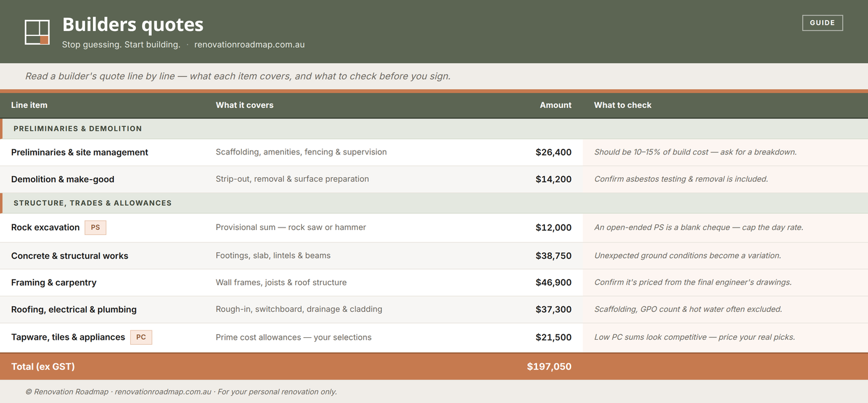
Task: Select the What it covers column header
Action: [x=244, y=105]
